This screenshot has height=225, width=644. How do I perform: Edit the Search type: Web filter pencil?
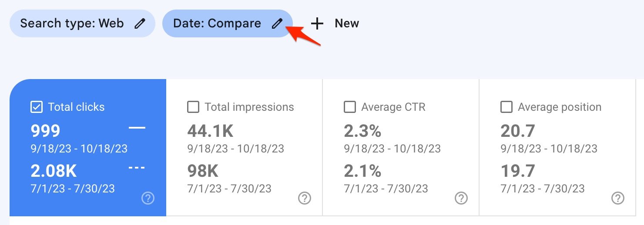(140, 24)
